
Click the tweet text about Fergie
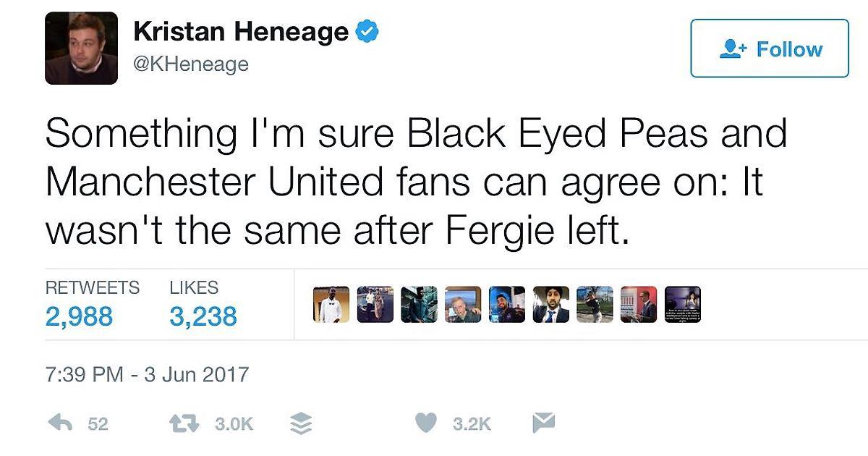coord(416,182)
